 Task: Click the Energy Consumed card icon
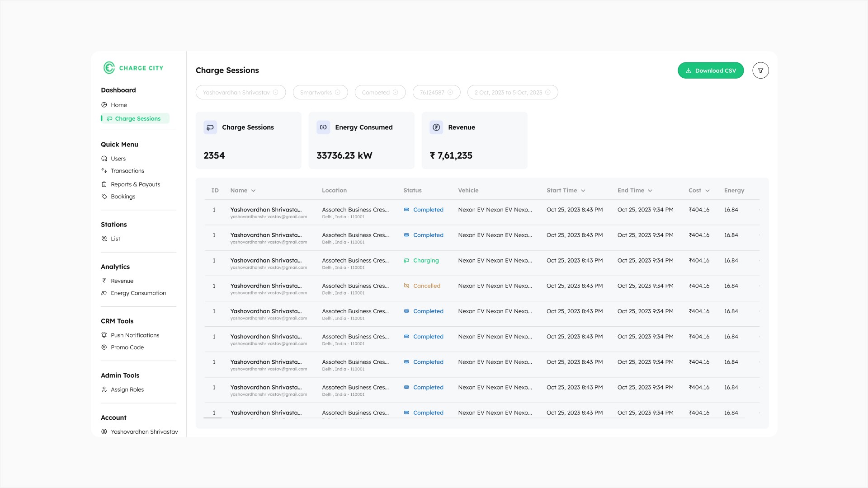coord(323,127)
